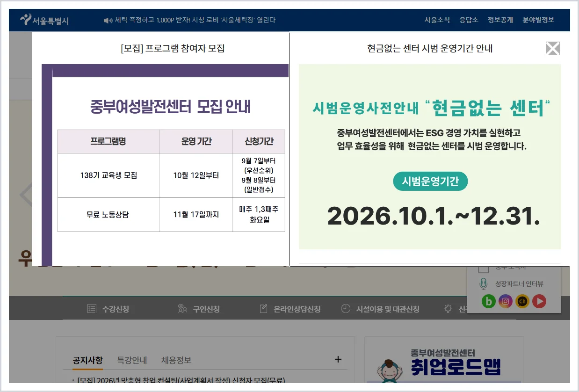Screen dimensions: 579x392
Task: Switch to the 공지사항 tab
Action: click(x=87, y=360)
